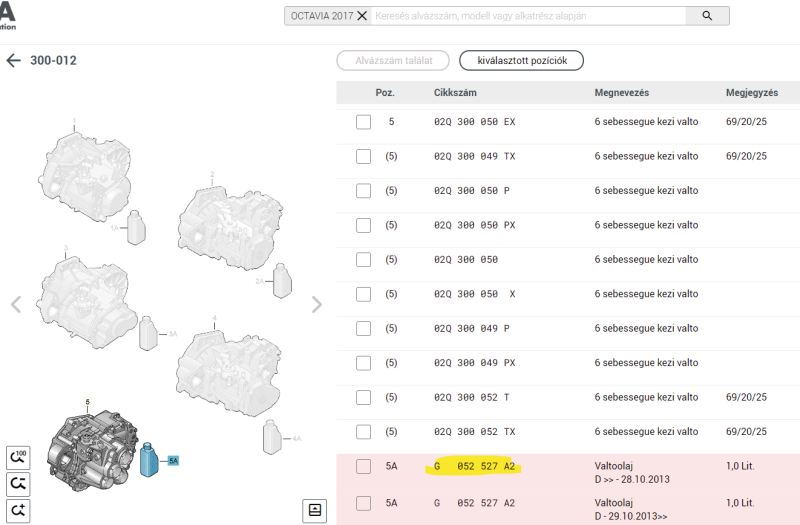Screen dimensions: 800x525
Task: Click G 052 527 A2 in the 29.10.2013 row
Action: 474,503
